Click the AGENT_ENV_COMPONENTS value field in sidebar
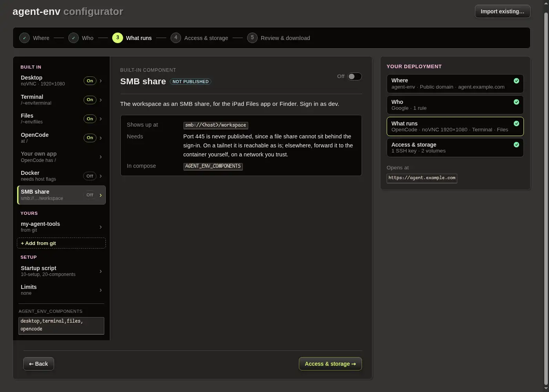 tap(61, 325)
